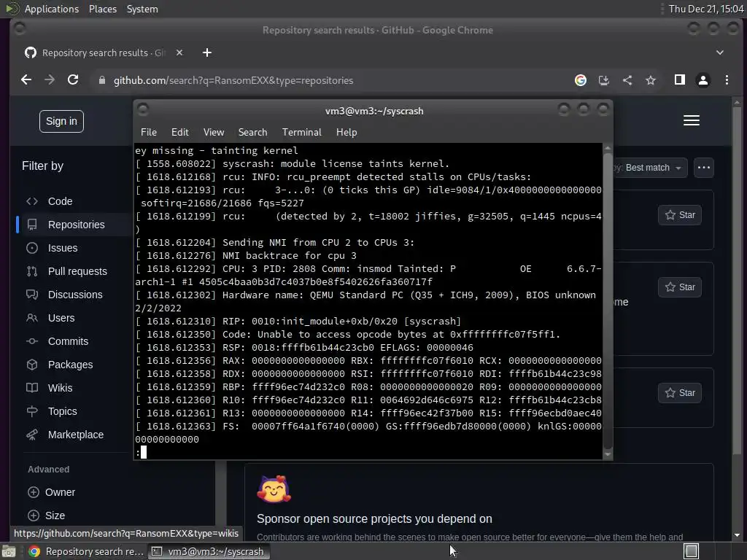Open terminal Edit menu
This screenshot has width=747, height=560.
179,133
